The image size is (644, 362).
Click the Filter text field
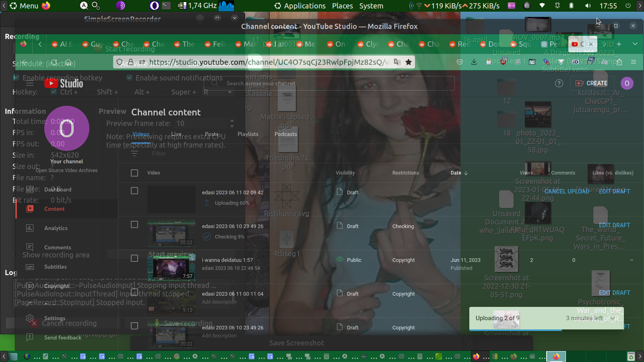pyautogui.click(x=159, y=154)
